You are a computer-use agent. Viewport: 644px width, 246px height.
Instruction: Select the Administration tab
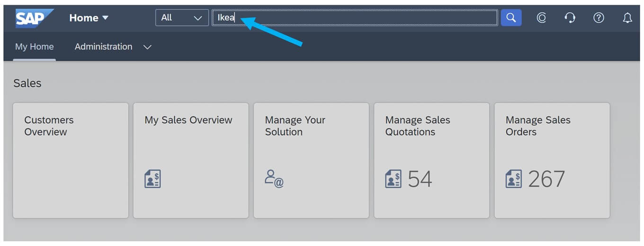coord(103,46)
